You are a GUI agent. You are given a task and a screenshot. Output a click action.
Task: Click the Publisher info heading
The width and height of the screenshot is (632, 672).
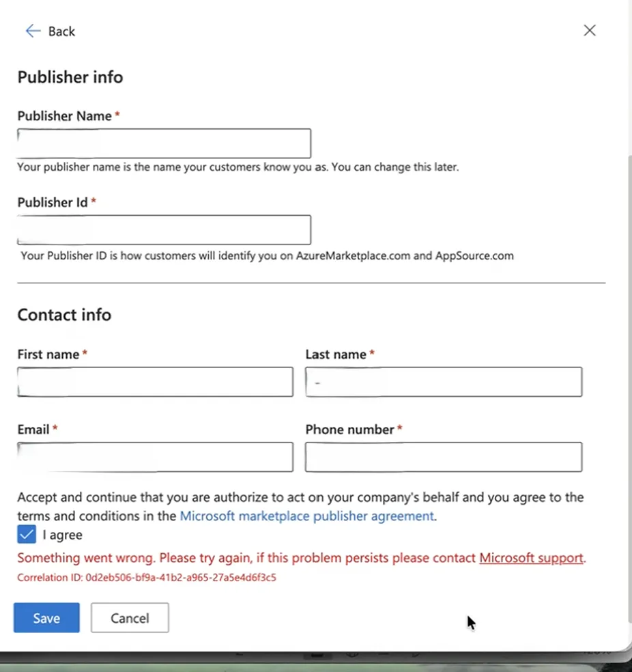[x=70, y=77]
